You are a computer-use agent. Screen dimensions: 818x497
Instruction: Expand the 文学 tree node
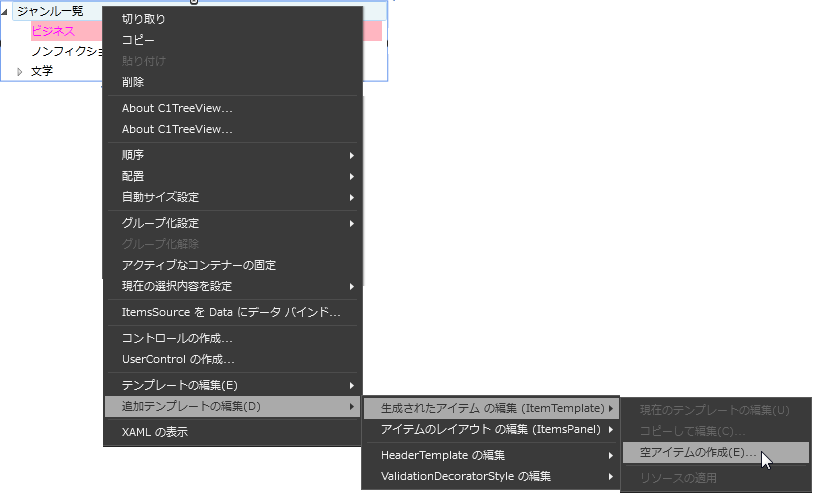pos(19,71)
